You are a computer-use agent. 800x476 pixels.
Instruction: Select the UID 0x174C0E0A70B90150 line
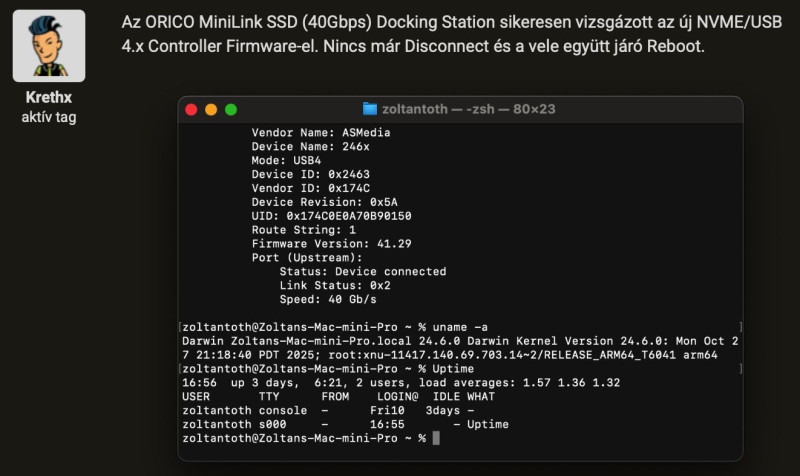(331, 215)
